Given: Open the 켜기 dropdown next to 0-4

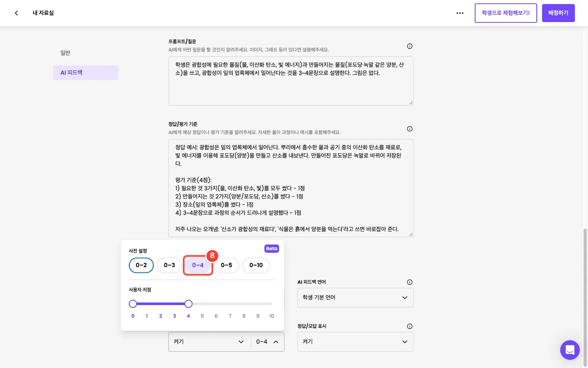Looking at the screenshot, I should point(209,342).
